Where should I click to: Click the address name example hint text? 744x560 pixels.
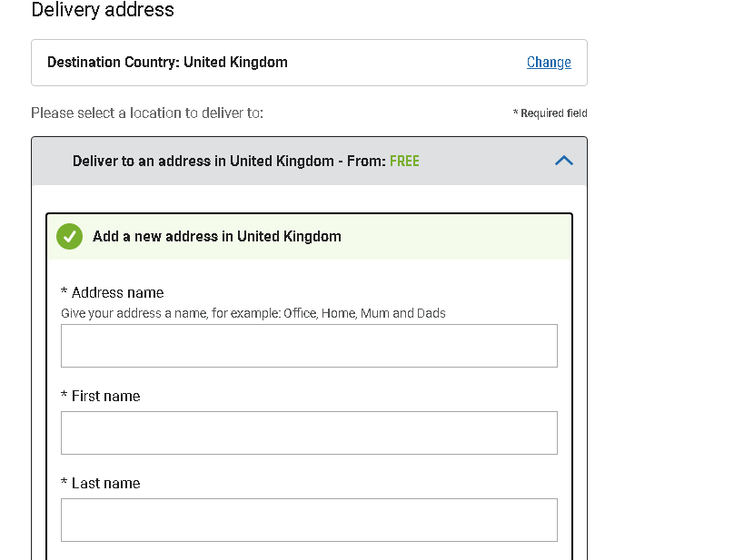pos(253,313)
